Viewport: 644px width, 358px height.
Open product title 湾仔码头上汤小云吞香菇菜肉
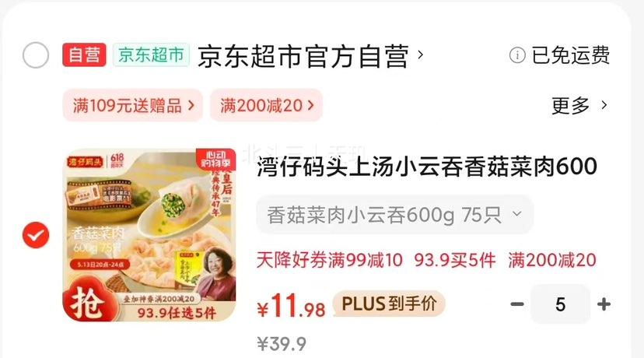pyautogui.click(x=427, y=167)
